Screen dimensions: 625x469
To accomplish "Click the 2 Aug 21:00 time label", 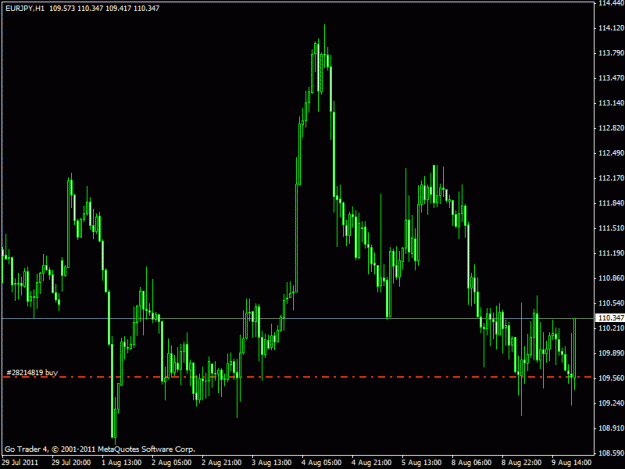I will tap(221, 463).
